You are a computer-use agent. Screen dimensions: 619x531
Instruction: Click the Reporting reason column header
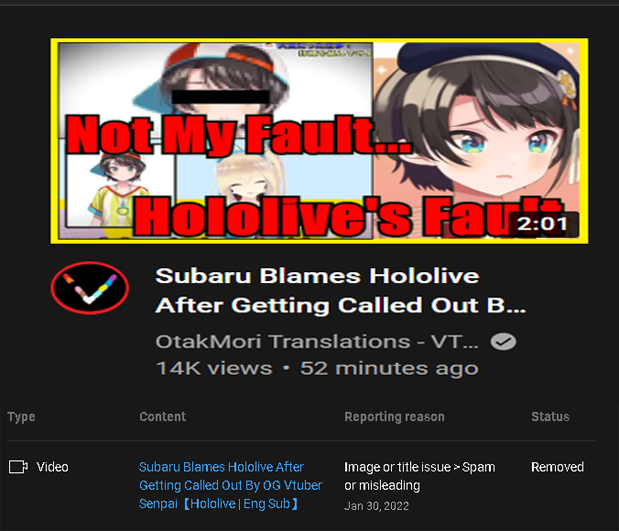pyautogui.click(x=394, y=417)
